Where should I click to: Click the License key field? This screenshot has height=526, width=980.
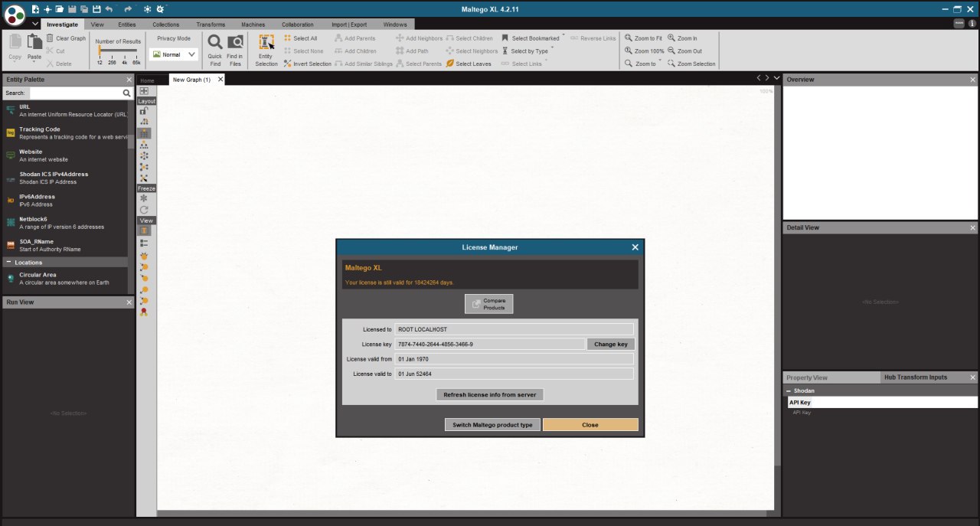(490, 345)
